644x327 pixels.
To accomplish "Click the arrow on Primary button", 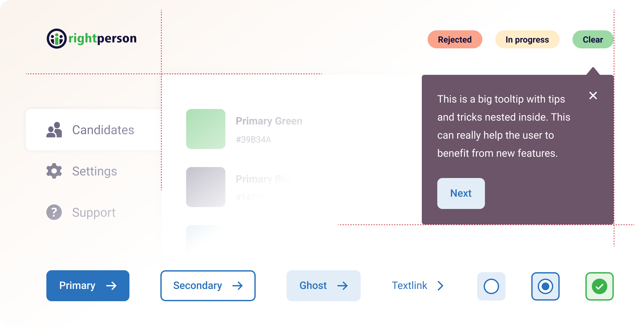I will 111,286.
